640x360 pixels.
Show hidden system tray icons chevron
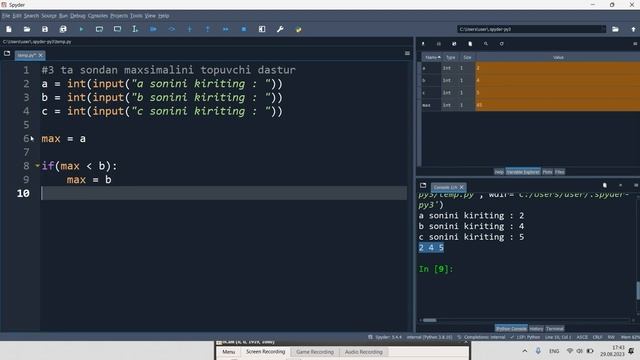pos(524,351)
